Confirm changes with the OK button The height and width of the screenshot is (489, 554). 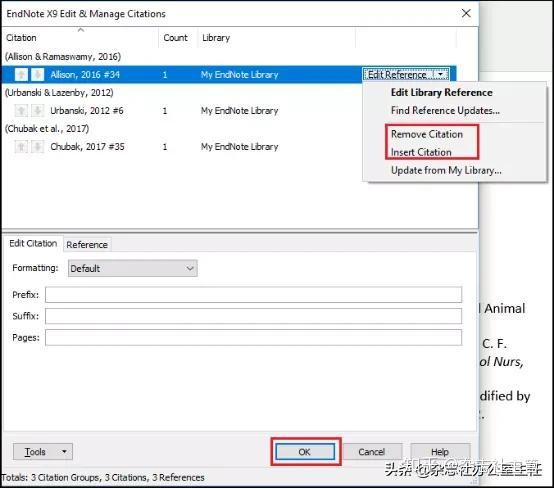(305, 452)
